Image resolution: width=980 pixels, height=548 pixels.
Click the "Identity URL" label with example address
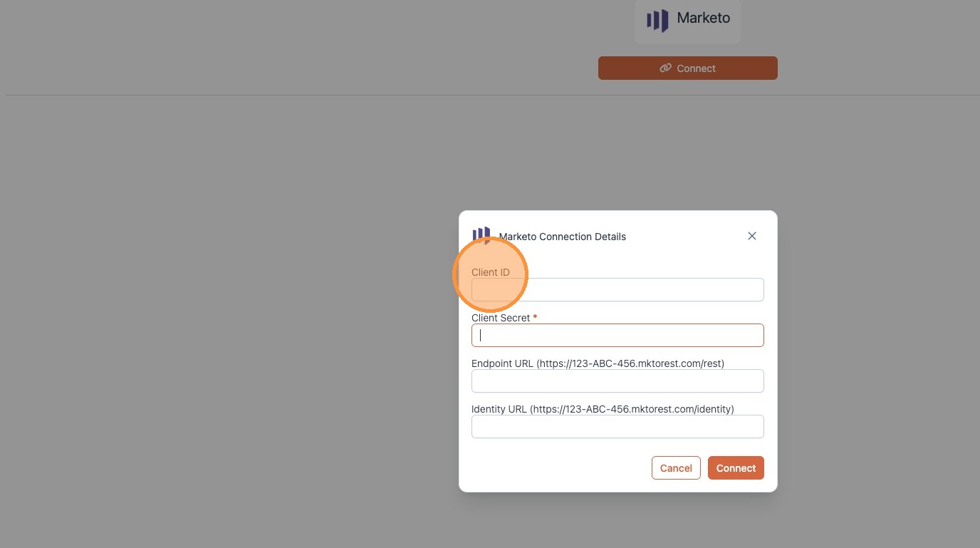coord(603,409)
